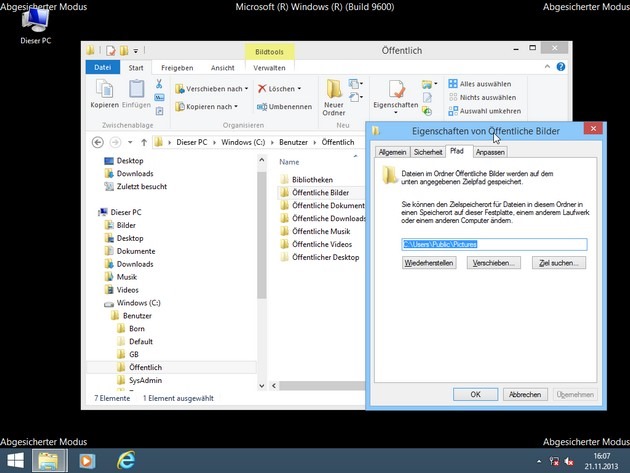Open the Eigenschaften dropdown arrow
The height and width of the screenshot is (473, 630).
pos(396,113)
